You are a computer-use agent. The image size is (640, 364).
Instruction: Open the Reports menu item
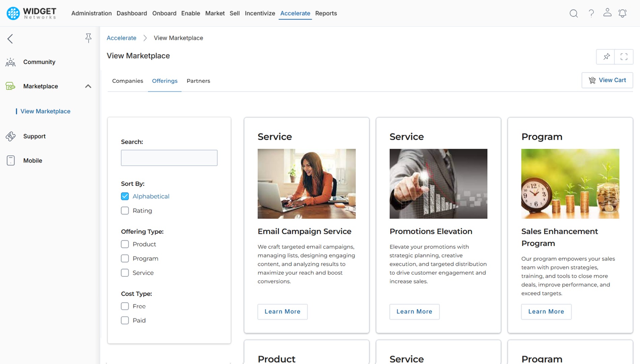pyautogui.click(x=326, y=13)
